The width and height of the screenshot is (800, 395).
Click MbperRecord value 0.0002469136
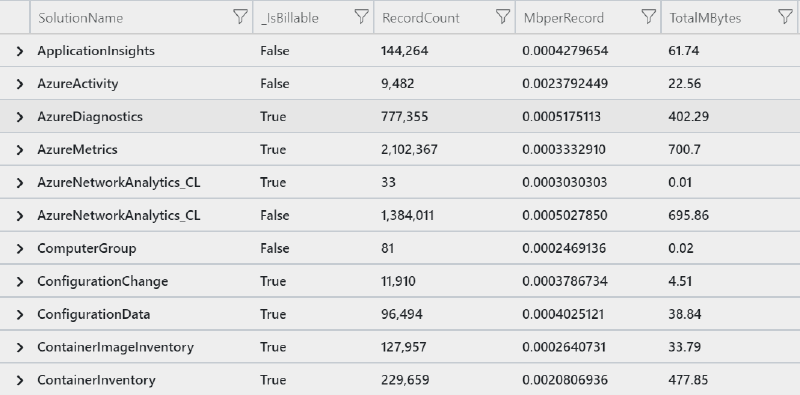(x=564, y=249)
